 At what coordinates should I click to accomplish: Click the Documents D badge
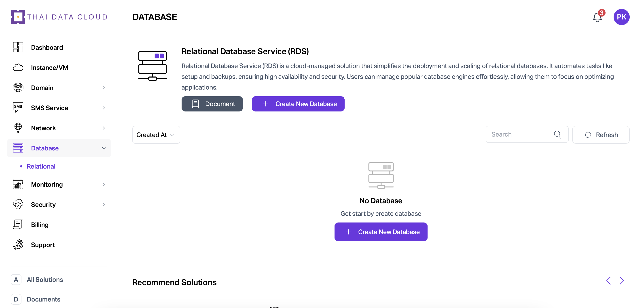pyautogui.click(x=16, y=299)
